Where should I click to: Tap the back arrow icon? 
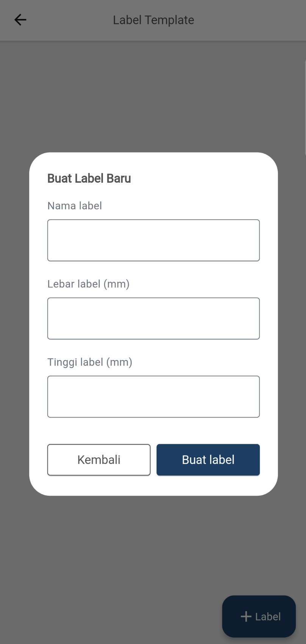click(20, 20)
